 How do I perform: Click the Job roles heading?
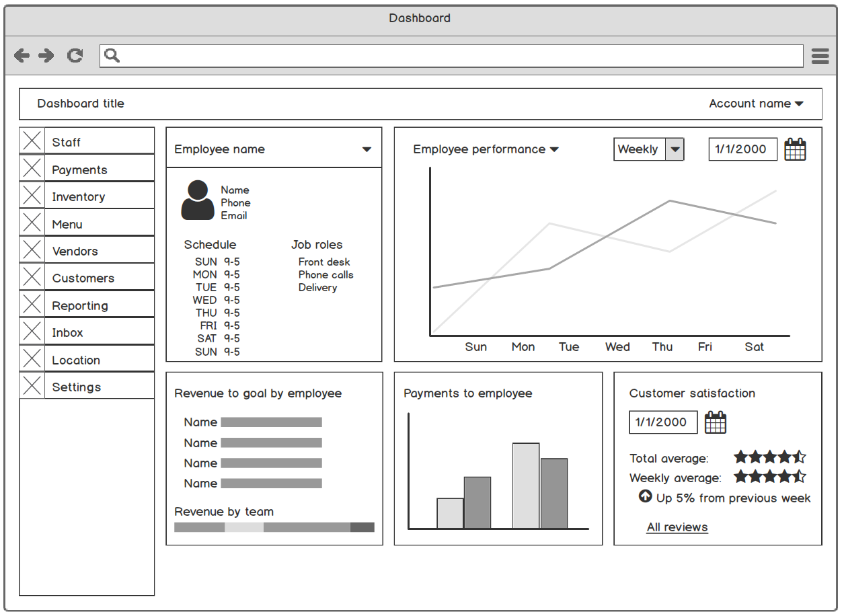click(x=317, y=245)
